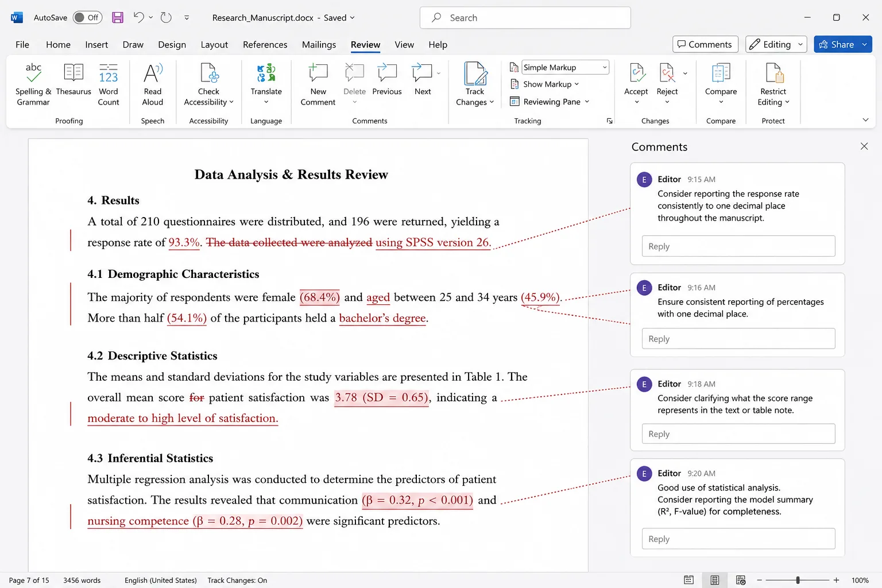
Task: Redo the last action
Action: (166, 18)
